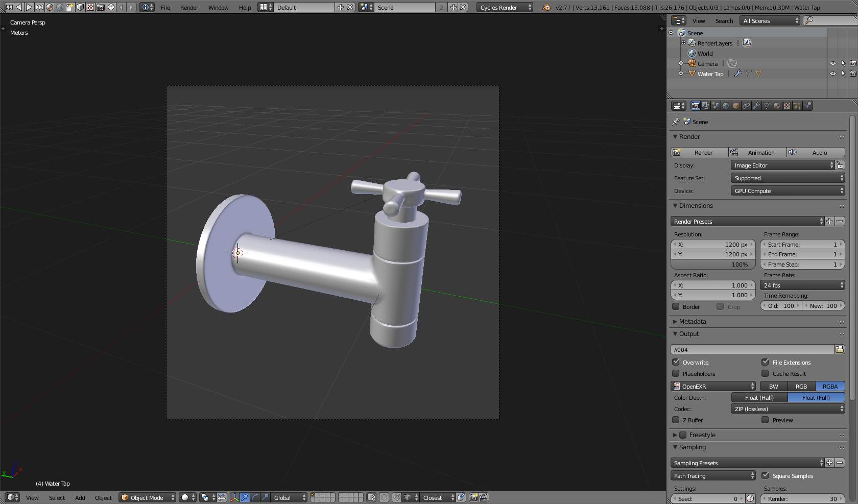Adjust the resolution percentage slider to change 100%

point(713,265)
